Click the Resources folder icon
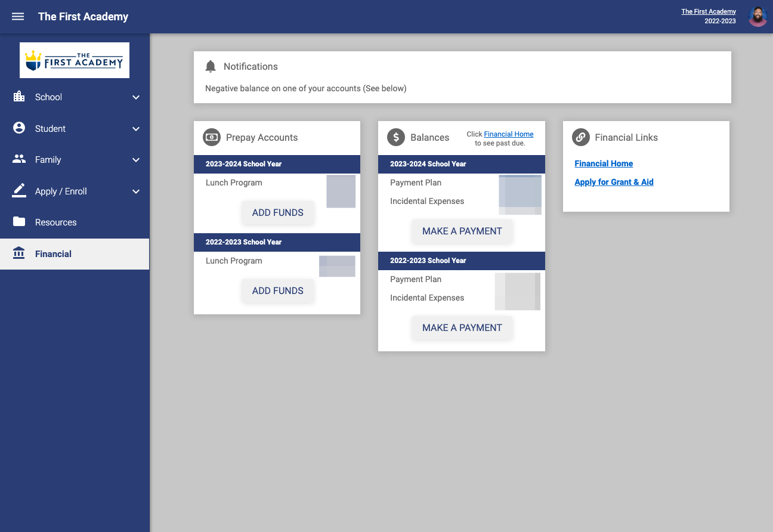773x532 pixels. [x=19, y=222]
